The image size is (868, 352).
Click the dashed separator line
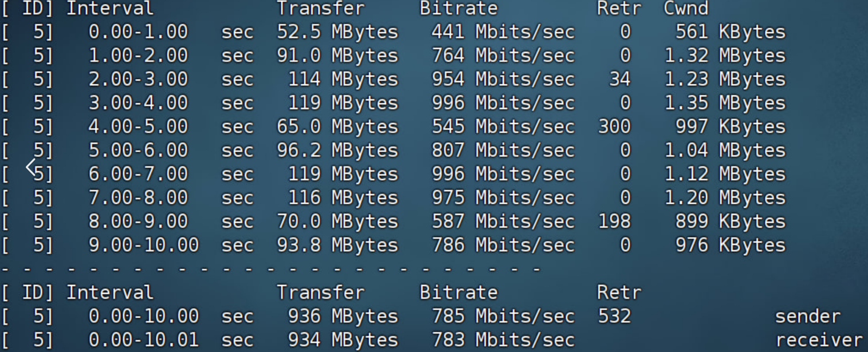[270, 268]
